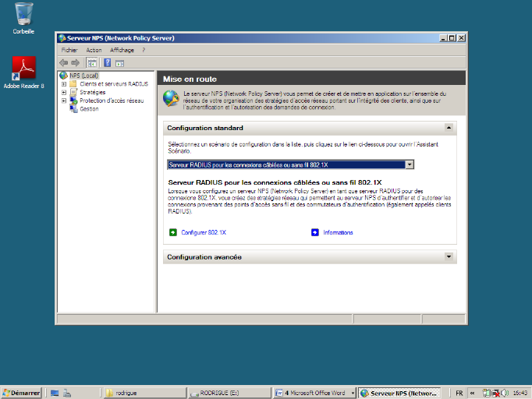Screen dimensions: 532x399
Task: Open the Affichage menu
Action: point(122,50)
